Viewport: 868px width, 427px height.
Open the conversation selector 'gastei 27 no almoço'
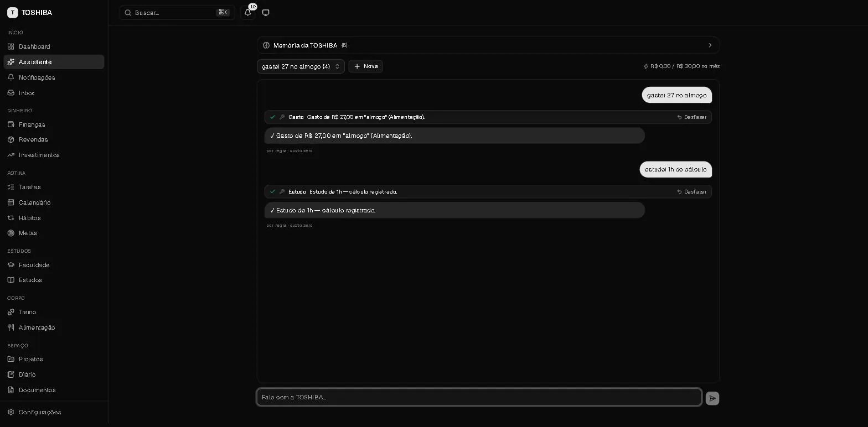tap(301, 66)
